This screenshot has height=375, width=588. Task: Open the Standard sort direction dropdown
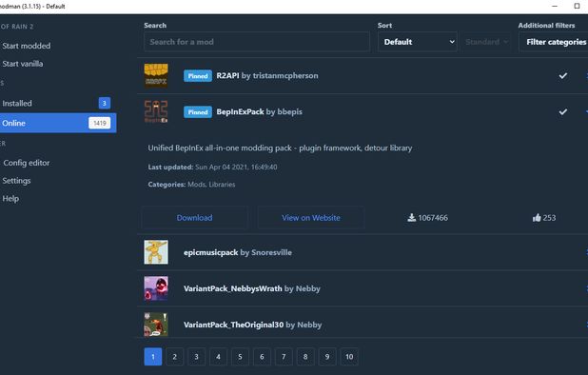pyautogui.click(x=486, y=42)
